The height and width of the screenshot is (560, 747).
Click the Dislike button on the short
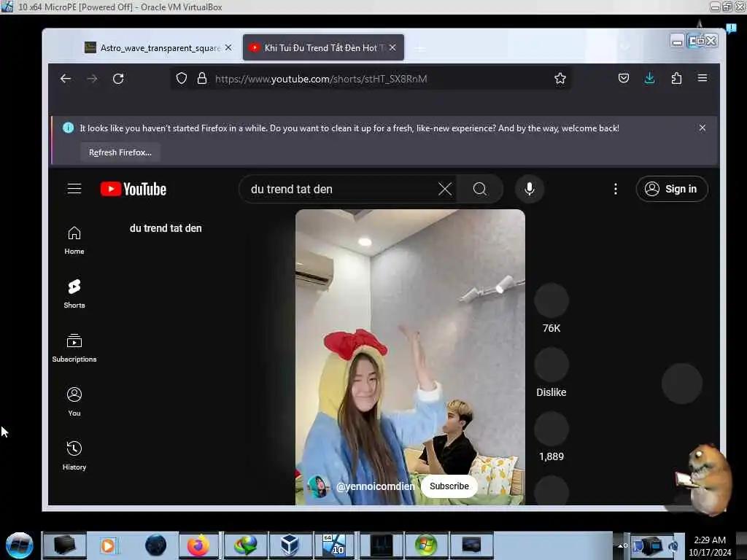(551, 365)
